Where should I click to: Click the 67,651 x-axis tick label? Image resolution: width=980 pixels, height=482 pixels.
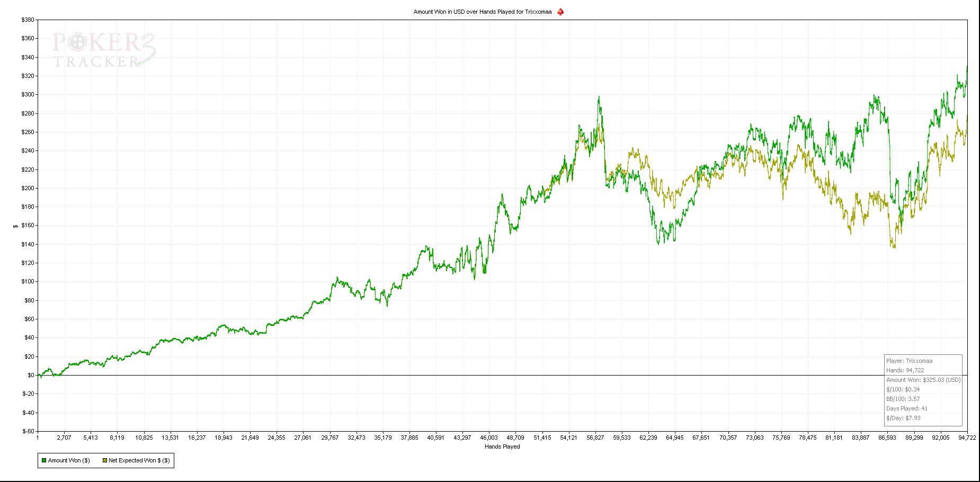pyautogui.click(x=701, y=438)
